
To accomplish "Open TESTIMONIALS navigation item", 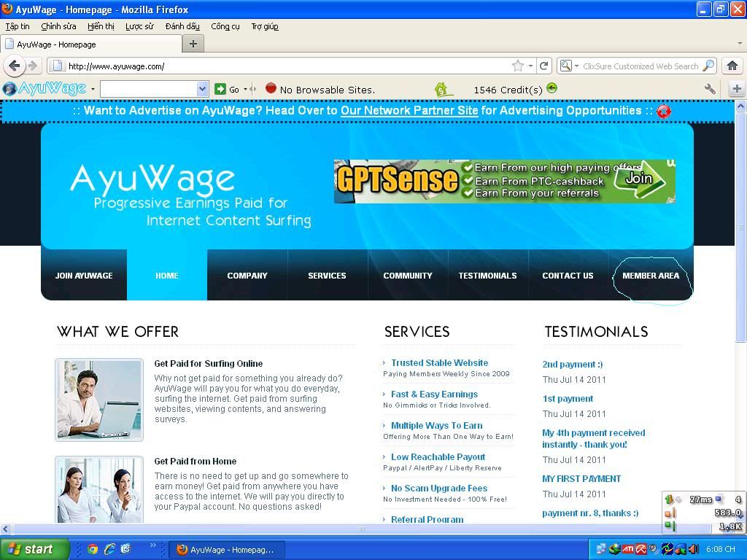I will click(487, 275).
